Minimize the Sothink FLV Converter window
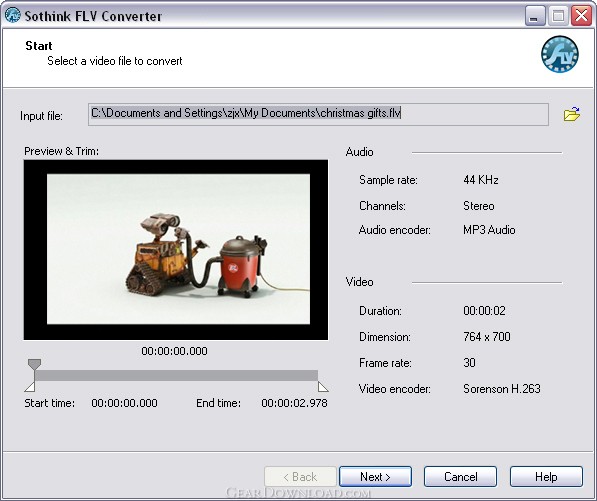 point(535,16)
